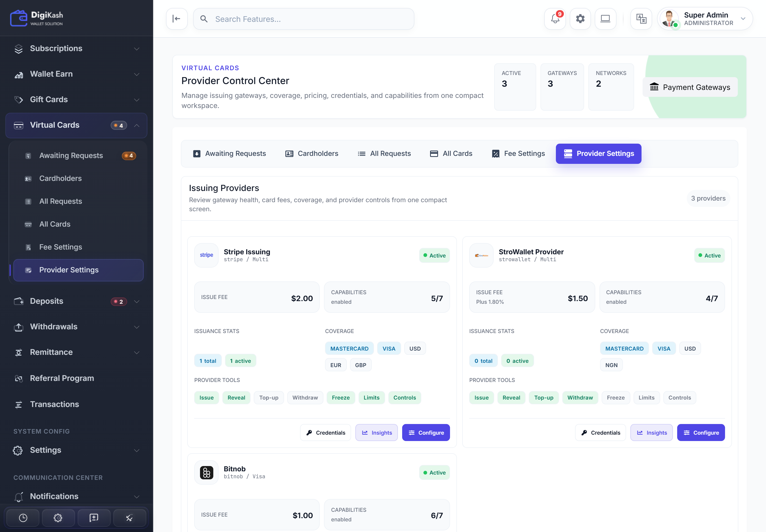Click the Deposits wallet icon
Viewport: 766px width, 532px height.
click(19, 301)
